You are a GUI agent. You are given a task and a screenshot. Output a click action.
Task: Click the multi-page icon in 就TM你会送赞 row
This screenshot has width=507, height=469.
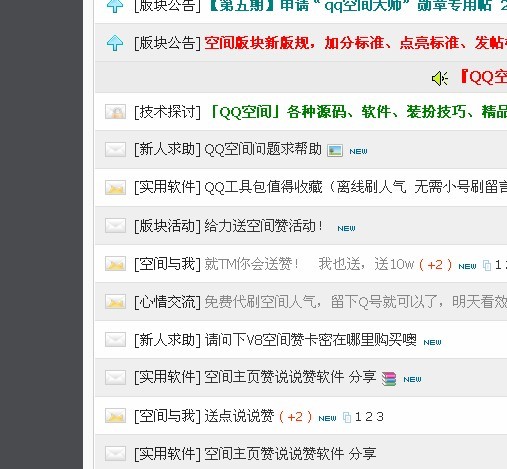(x=487, y=266)
